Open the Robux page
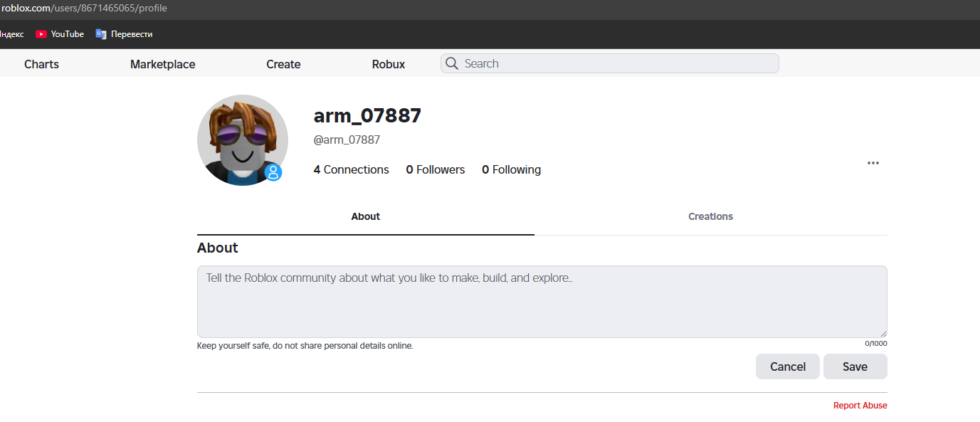Viewport: 980px width, 422px height. pos(389,64)
